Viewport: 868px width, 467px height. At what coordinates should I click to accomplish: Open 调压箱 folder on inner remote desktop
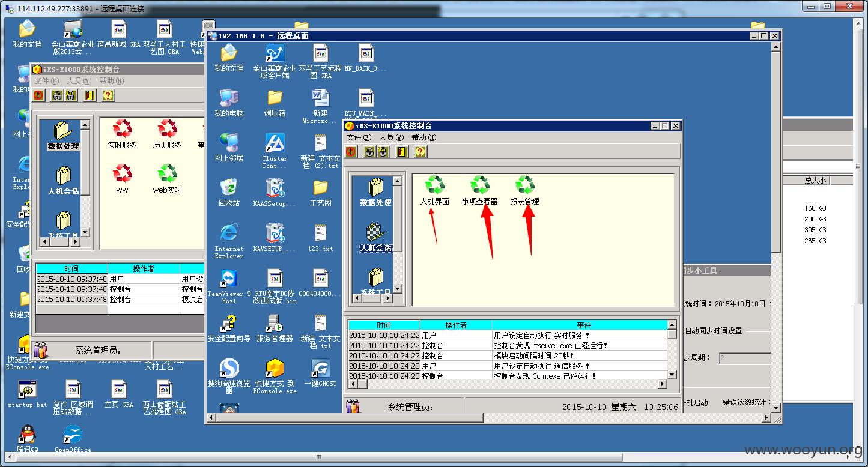tap(275, 103)
